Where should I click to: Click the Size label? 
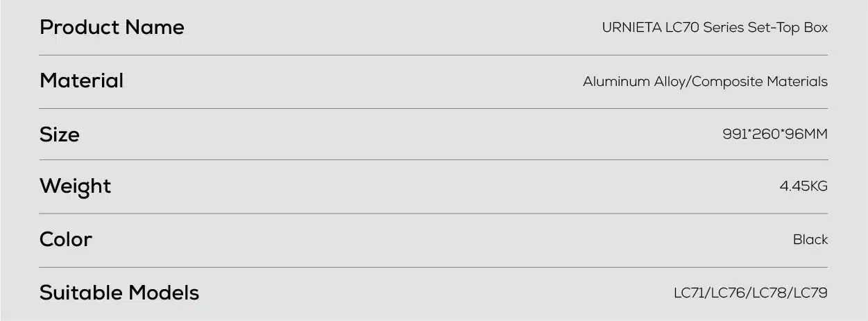click(x=59, y=135)
